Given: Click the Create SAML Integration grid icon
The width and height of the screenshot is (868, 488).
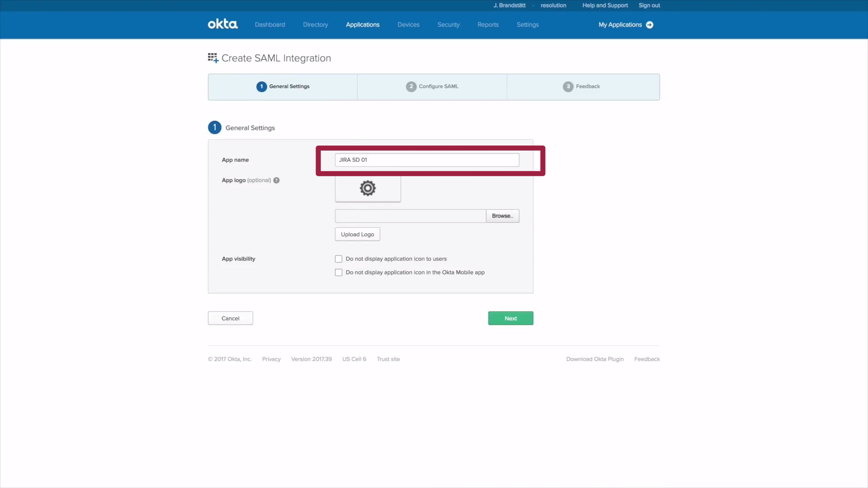Looking at the screenshot, I should [x=213, y=58].
